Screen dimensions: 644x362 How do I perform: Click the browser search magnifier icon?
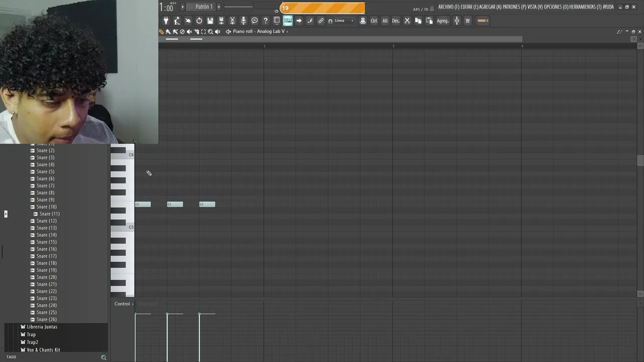(104, 357)
